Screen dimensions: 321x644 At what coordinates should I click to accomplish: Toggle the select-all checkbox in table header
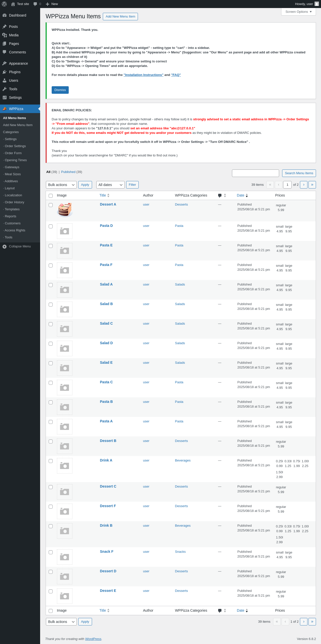51,196
